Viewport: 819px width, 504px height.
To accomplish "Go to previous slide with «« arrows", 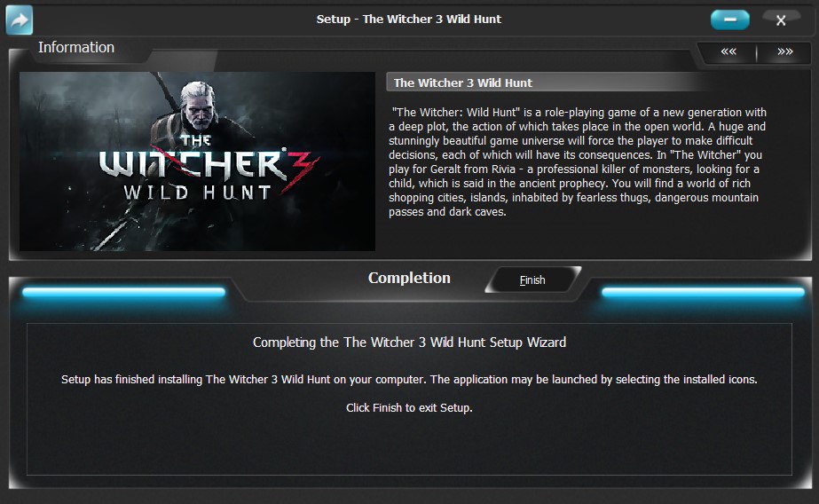I will click(728, 51).
